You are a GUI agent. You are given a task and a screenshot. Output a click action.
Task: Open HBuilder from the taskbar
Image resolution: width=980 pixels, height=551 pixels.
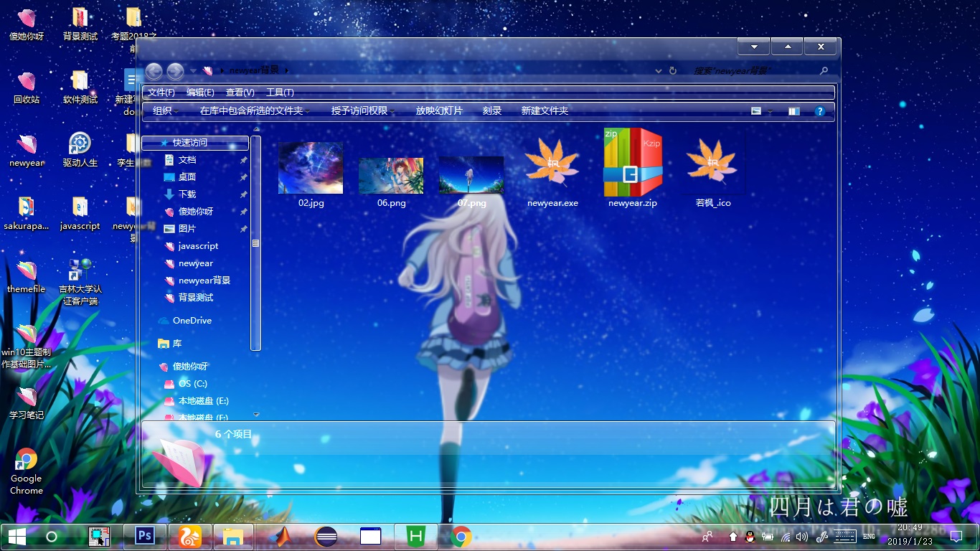coord(417,536)
